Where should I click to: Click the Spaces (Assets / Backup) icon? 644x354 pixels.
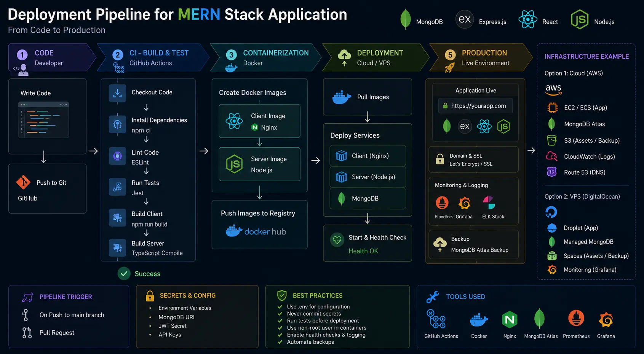click(552, 256)
